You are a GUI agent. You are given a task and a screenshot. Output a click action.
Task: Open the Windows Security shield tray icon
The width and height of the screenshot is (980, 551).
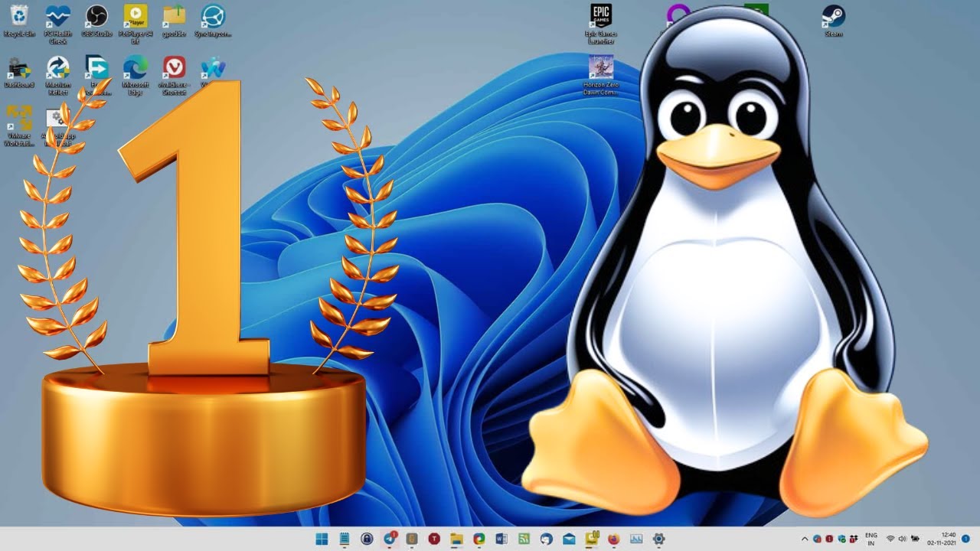(x=841, y=539)
